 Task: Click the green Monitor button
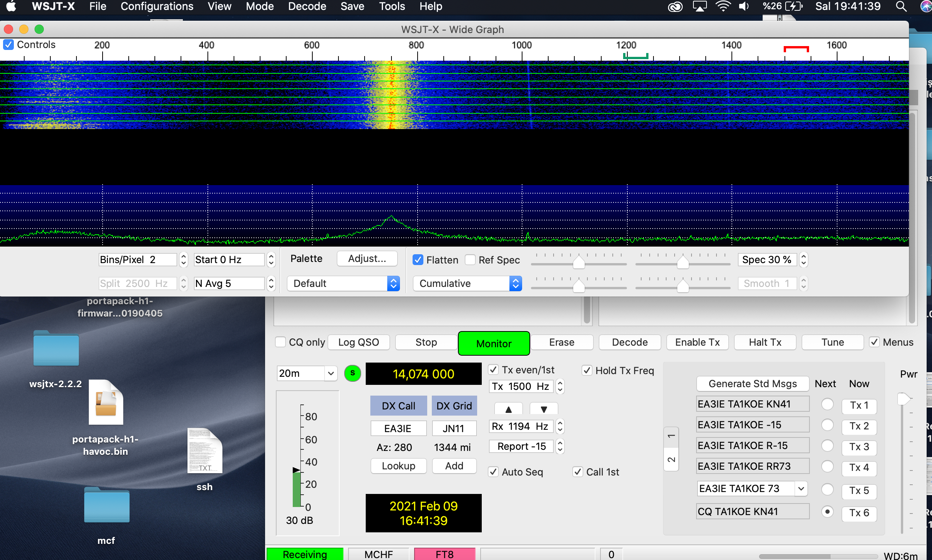(x=494, y=343)
